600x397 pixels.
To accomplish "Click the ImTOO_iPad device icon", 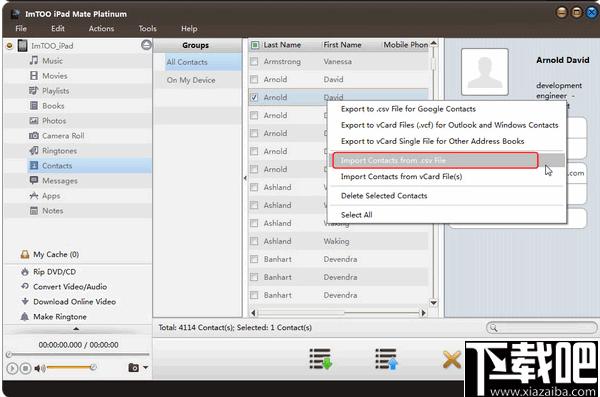I will point(23,46).
